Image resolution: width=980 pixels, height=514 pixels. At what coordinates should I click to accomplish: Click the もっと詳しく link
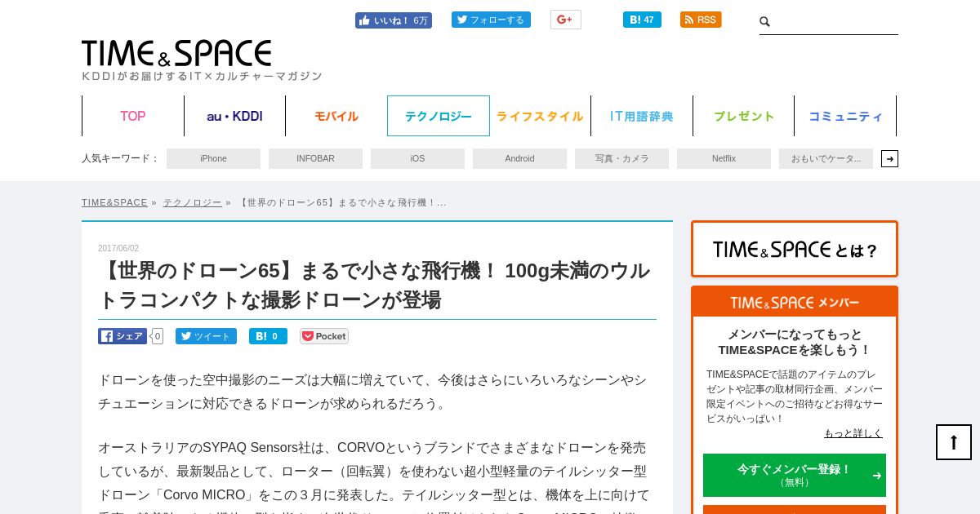point(853,433)
